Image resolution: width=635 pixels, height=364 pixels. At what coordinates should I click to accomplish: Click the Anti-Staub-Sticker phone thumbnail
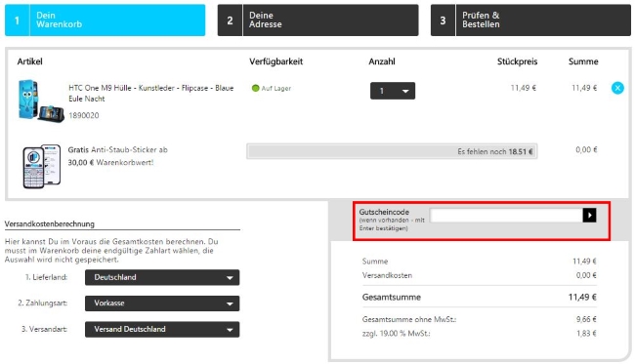(x=42, y=166)
